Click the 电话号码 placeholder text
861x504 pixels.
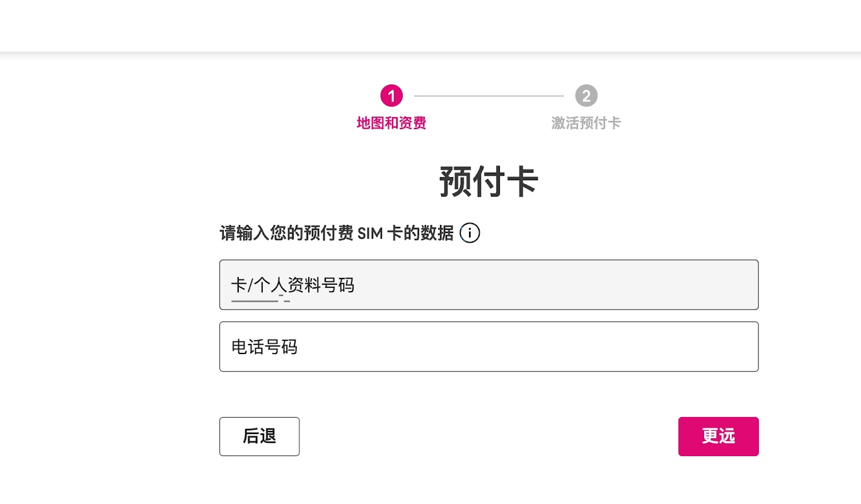[x=264, y=347]
